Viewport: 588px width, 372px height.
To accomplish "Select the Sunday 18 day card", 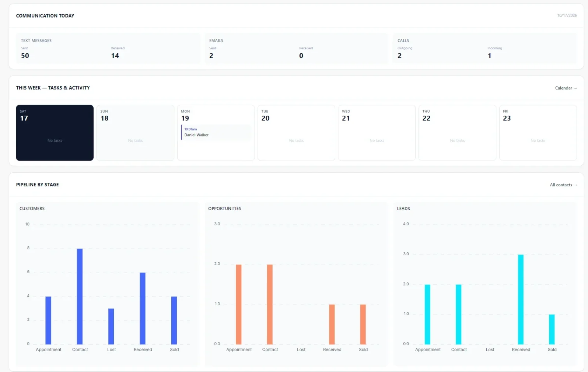I will click(135, 133).
